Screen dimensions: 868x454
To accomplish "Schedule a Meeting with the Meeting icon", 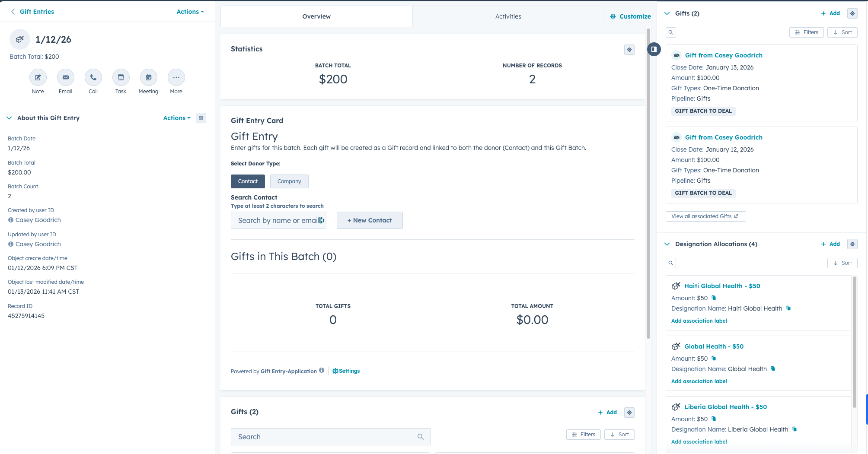I will coord(148,77).
